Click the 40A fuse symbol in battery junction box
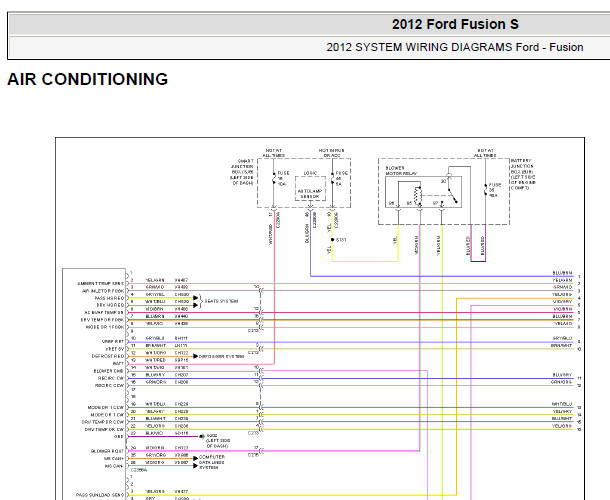Screen dimensions: 610x500 click(486, 189)
